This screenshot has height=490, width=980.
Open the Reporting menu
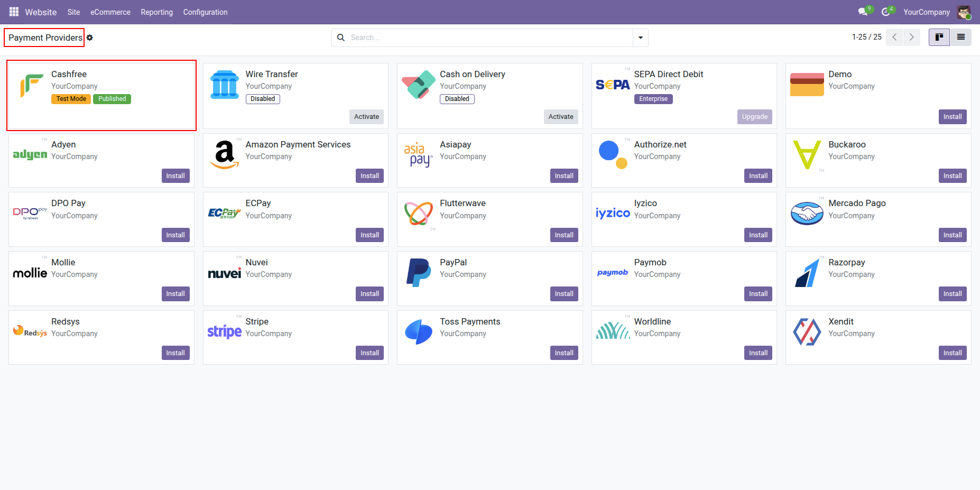157,12
